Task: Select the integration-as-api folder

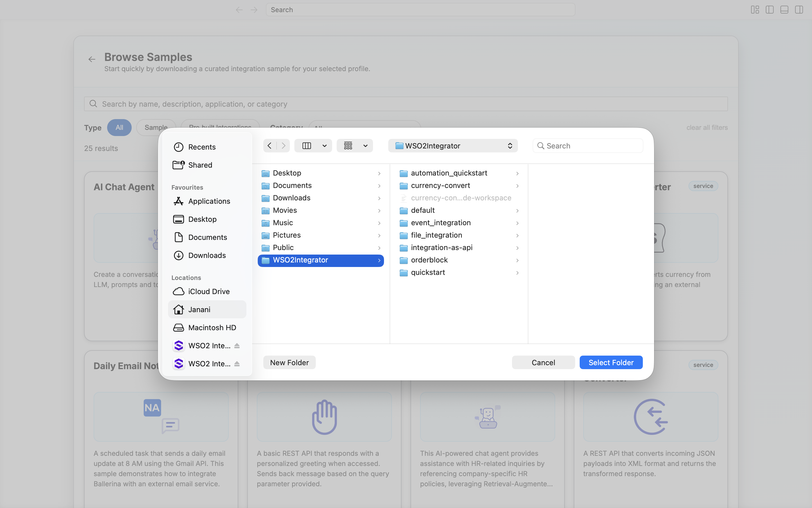Action: point(459,248)
